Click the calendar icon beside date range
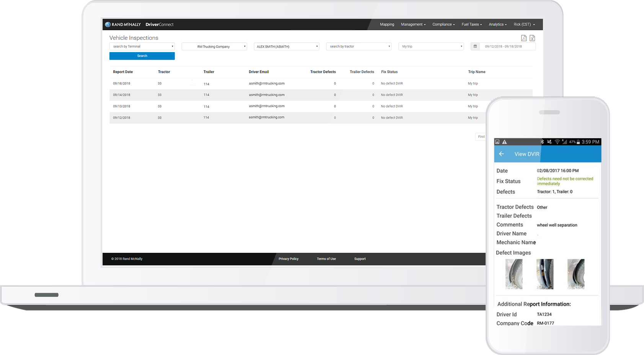Viewport: 644px width, 355px height. [475, 46]
